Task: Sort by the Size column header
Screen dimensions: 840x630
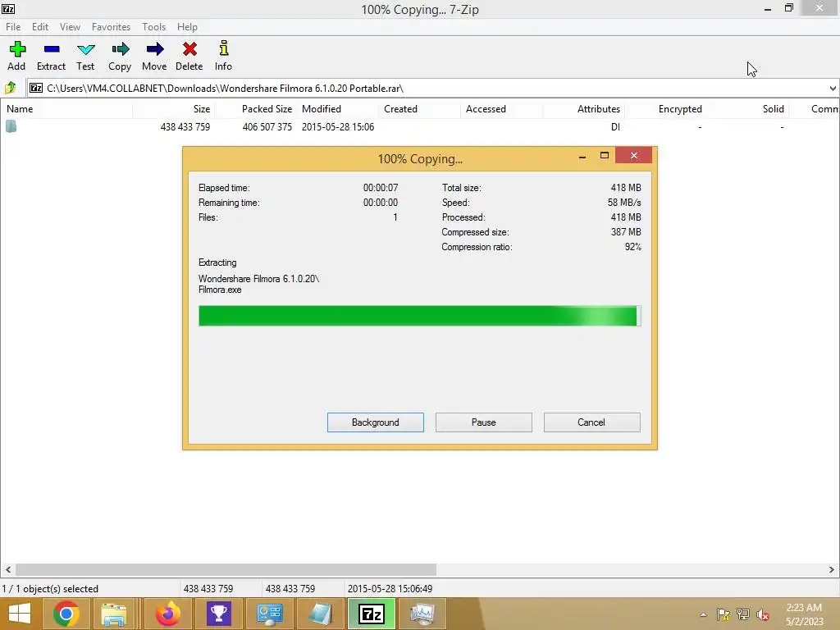Action: pyautogui.click(x=174, y=109)
